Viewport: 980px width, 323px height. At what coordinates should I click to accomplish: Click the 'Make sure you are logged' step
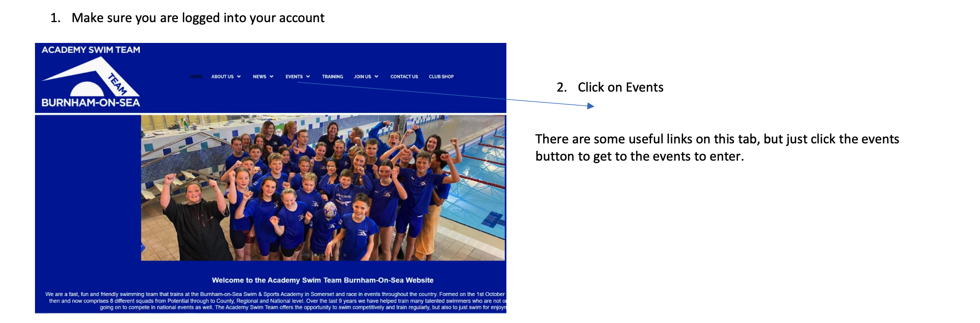[x=198, y=18]
